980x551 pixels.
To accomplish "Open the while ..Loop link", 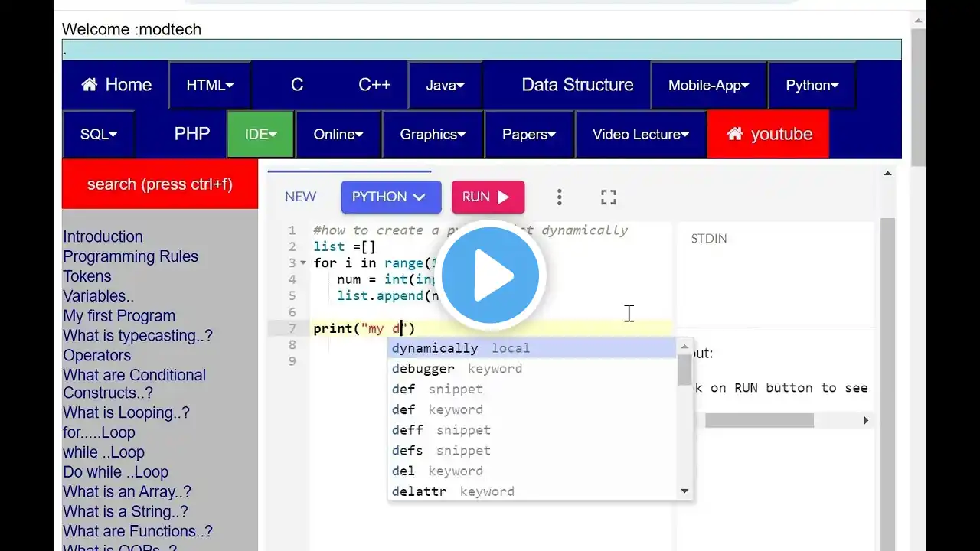I will tap(103, 453).
